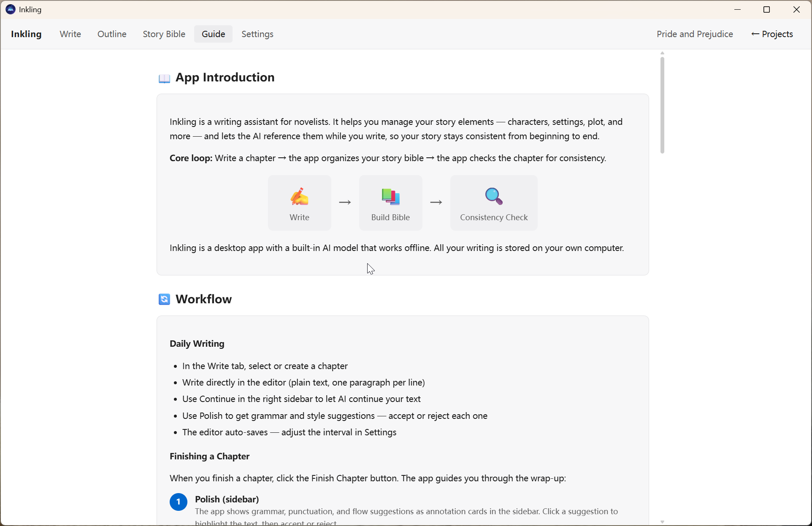812x526 pixels.
Task: Click the bullet about Polish grammar suggestions
Action: (x=335, y=416)
